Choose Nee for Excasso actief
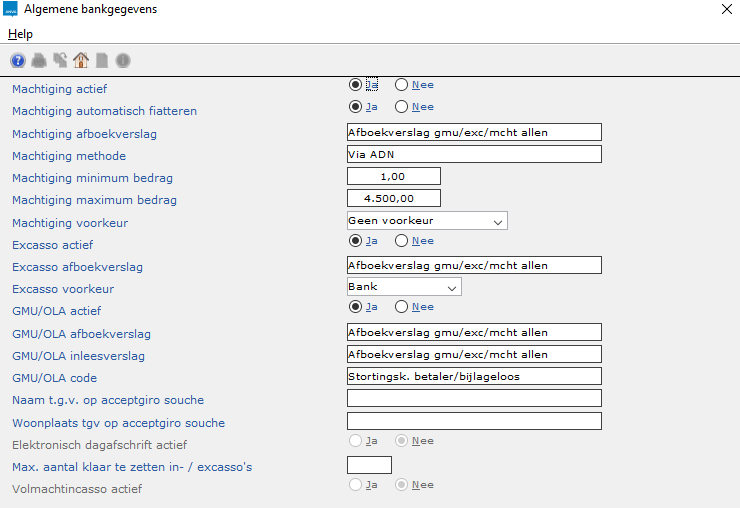Image resolution: width=740 pixels, height=508 pixels. tap(402, 241)
